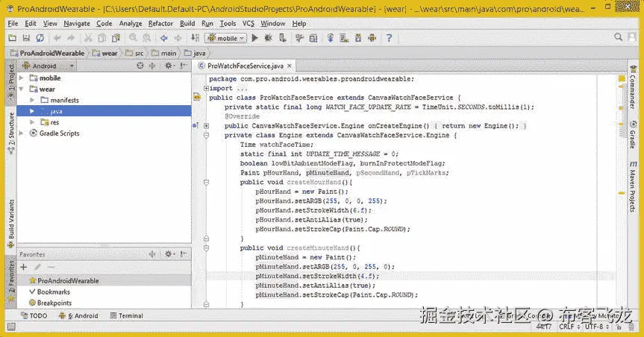Toggle the Commander side panel
Image resolution: width=644 pixels, height=337 pixels.
click(633, 88)
